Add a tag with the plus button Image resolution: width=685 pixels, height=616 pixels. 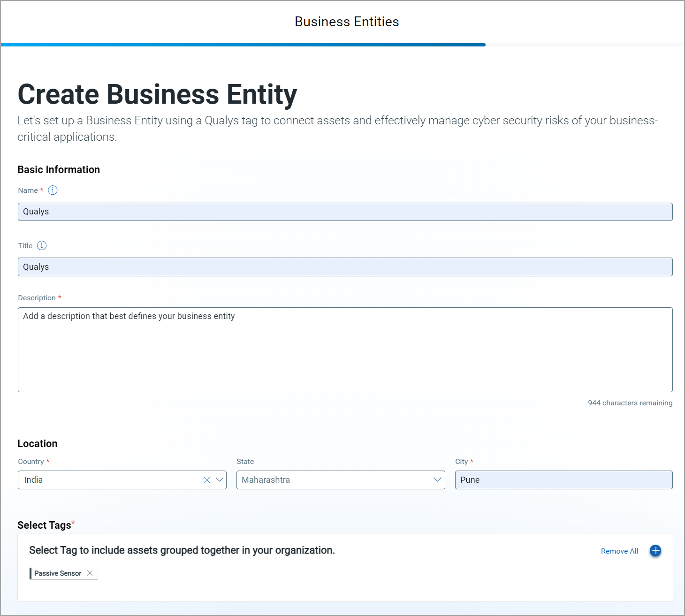[655, 551]
